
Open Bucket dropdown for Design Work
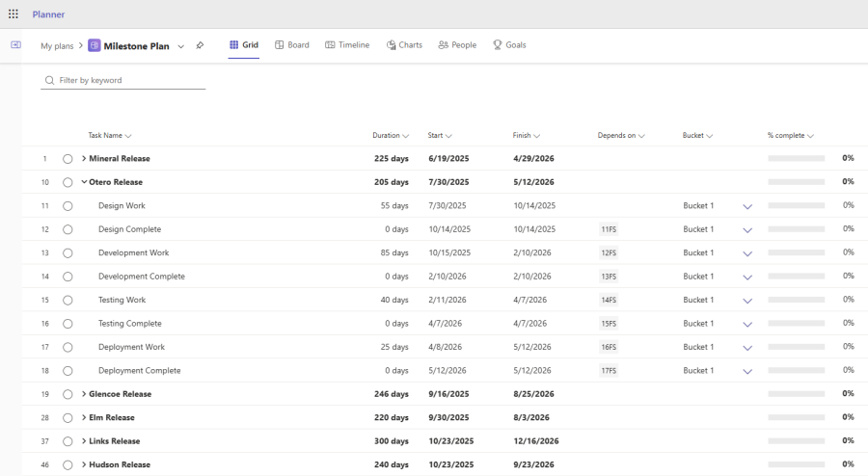[747, 207]
